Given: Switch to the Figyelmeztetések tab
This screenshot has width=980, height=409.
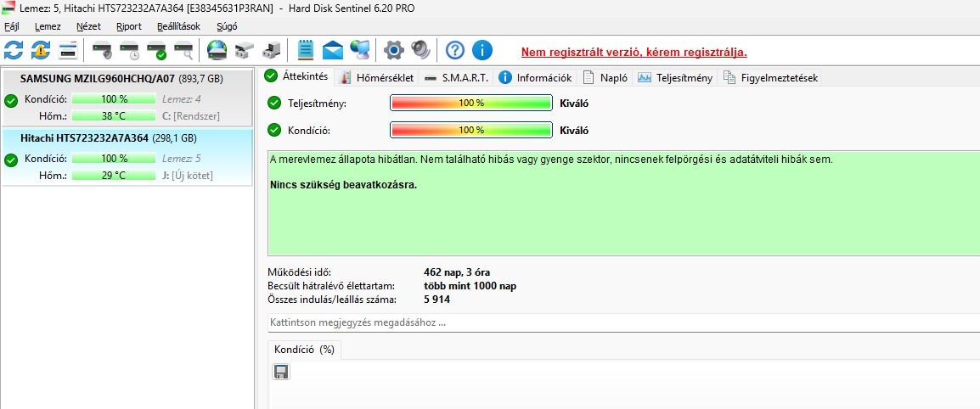Looking at the screenshot, I should coord(770,78).
